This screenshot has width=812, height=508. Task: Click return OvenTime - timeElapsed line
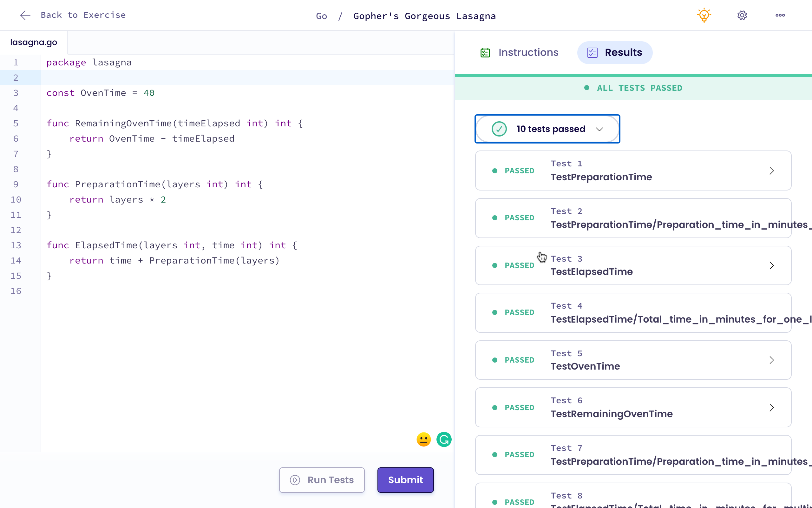click(x=152, y=138)
